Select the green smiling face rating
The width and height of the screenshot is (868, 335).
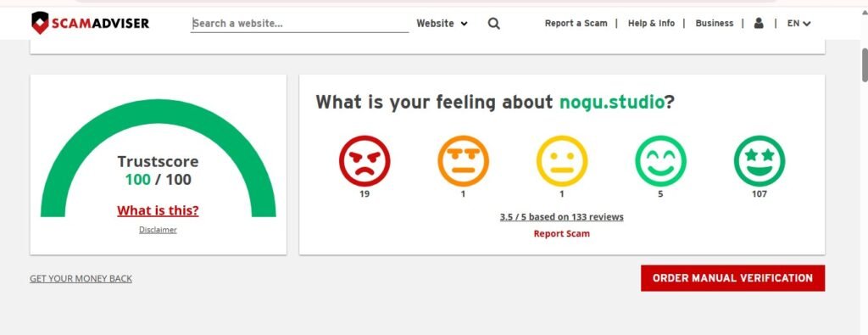coord(660,160)
